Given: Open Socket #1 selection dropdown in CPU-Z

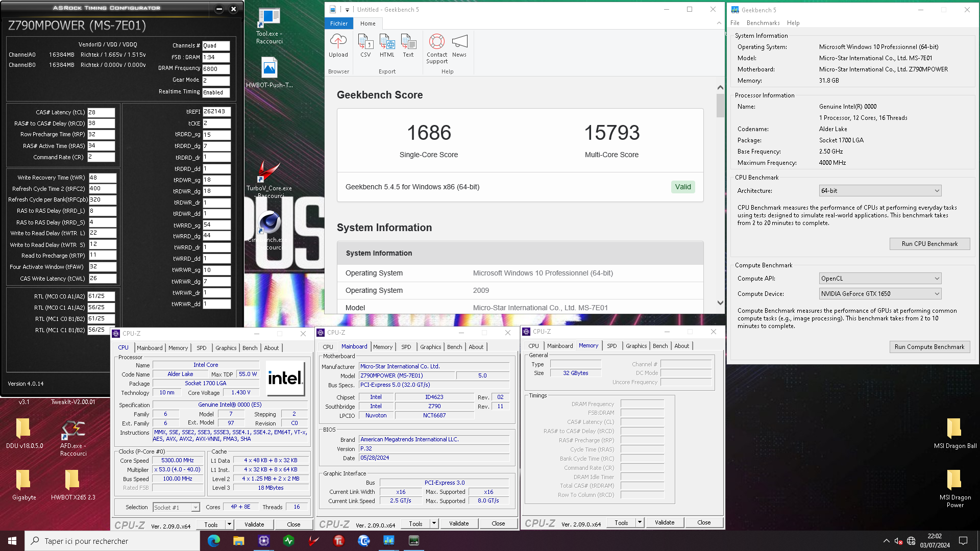Looking at the screenshot, I should point(176,508).
